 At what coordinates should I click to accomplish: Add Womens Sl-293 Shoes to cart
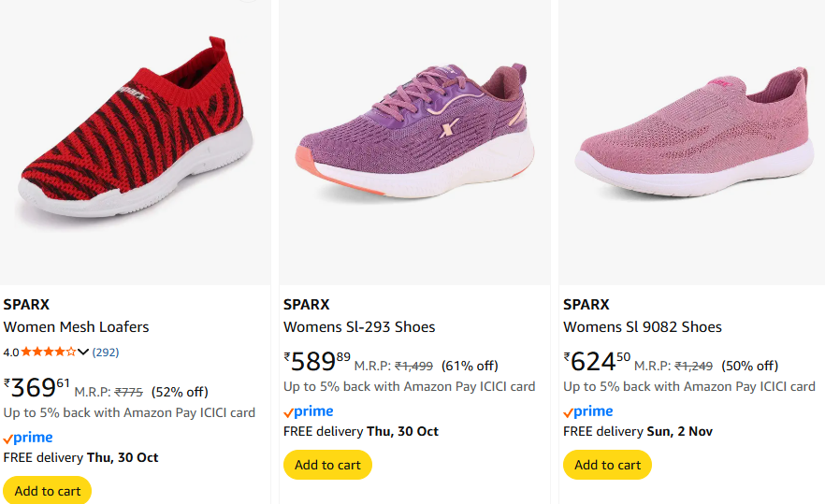(327, 465)
